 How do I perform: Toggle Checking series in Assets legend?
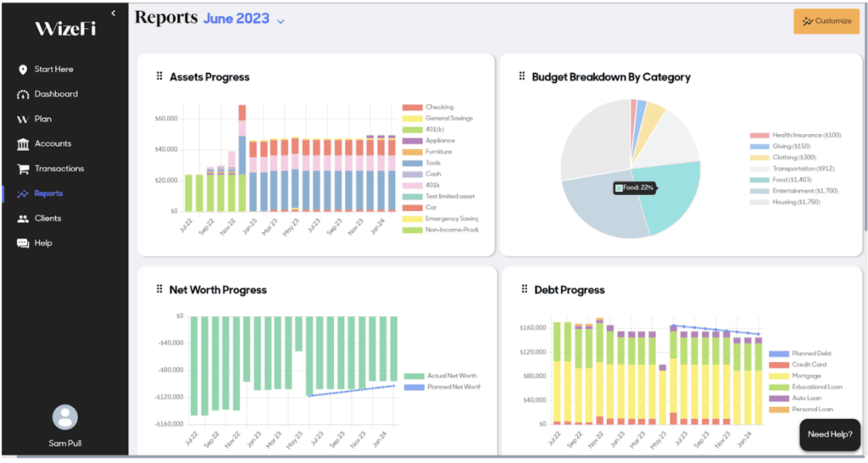pyautogui.click(x=438, y=108)
